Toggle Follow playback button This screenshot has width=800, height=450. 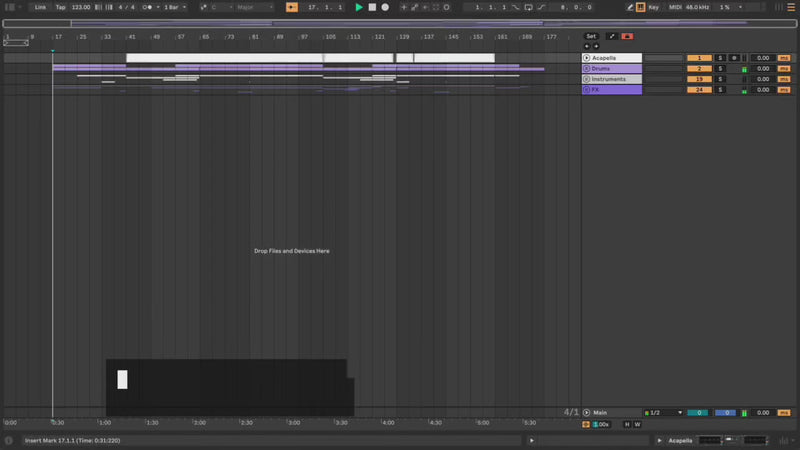291,7
